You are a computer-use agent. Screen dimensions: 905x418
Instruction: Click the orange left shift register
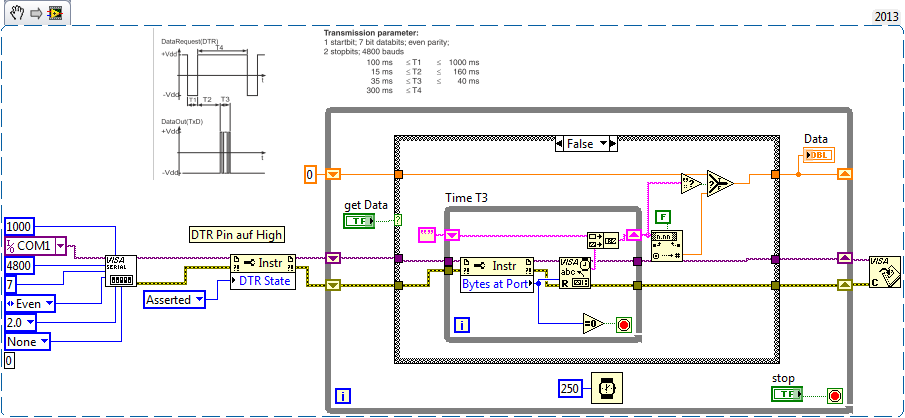pos(334,174)
